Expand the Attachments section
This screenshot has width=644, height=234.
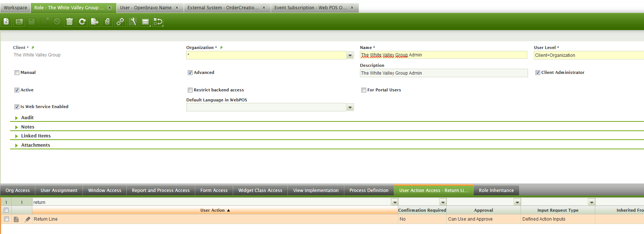coord(16,145)
